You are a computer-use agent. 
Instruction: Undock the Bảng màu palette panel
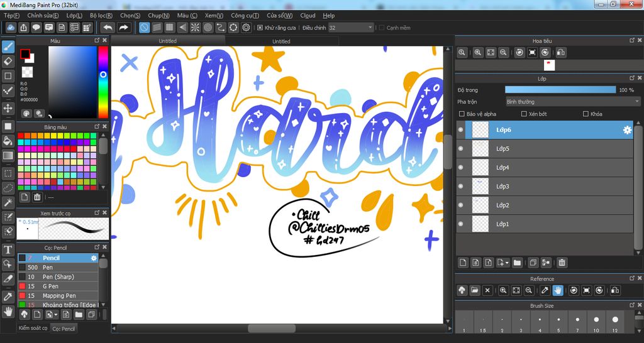tap(97, 127)
